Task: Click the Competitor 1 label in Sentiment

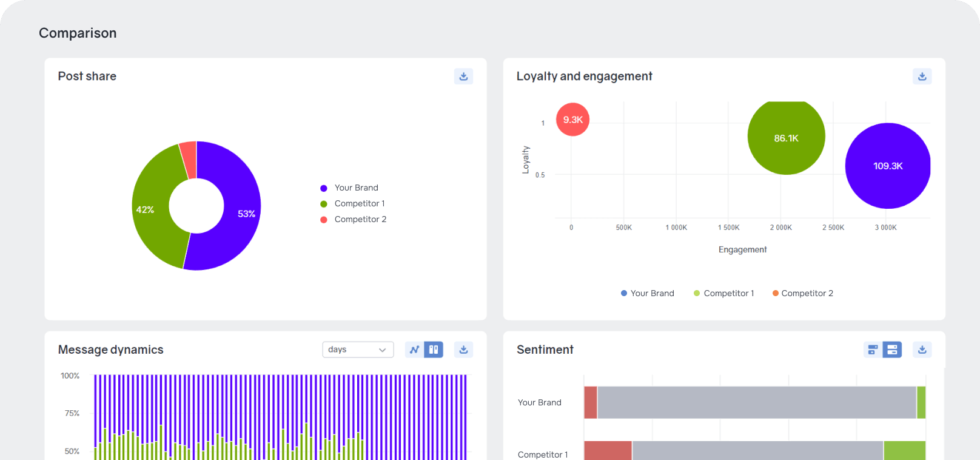Action: click(543, 455)
